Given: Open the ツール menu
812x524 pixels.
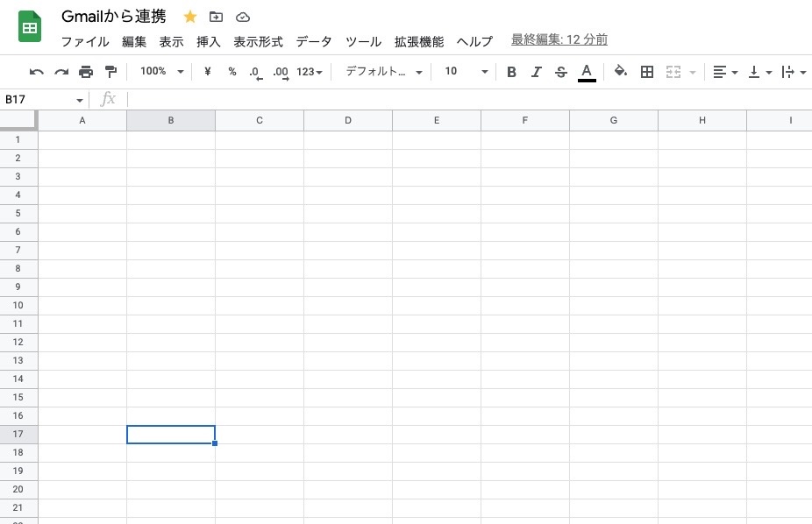Looking at the screenshot, I should click(x=364, y=41).
